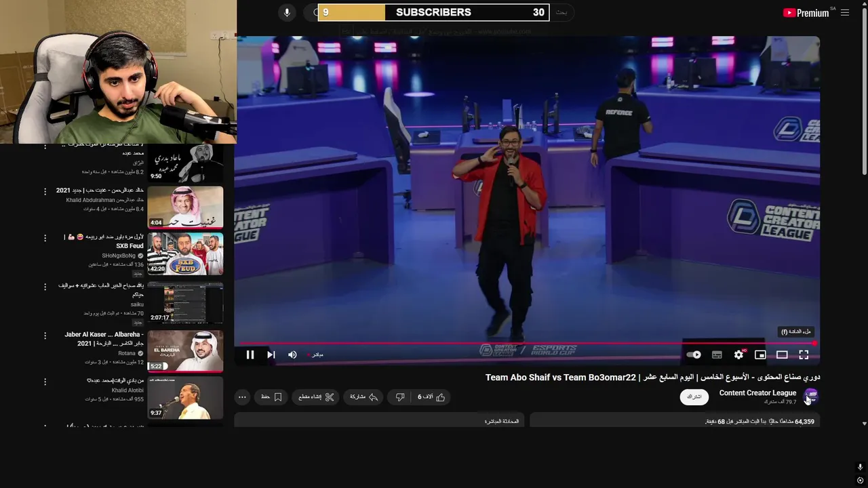Open options menu for Khalid Alotibi video
The width and height of the screenshot is (868, 488).
pos(45,382)
